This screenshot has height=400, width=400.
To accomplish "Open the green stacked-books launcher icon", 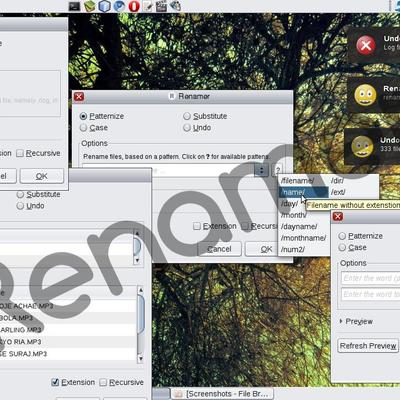I will coord(89,6).
